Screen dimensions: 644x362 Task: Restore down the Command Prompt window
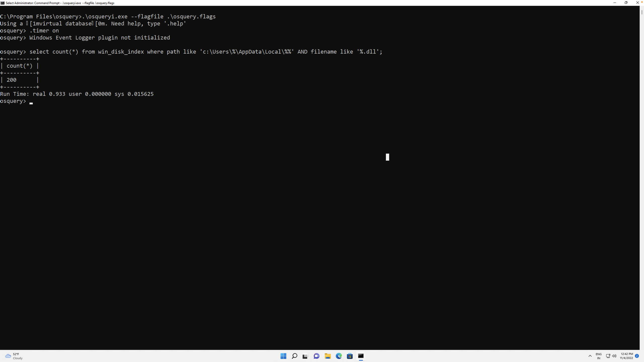click(x=626, y=3)
